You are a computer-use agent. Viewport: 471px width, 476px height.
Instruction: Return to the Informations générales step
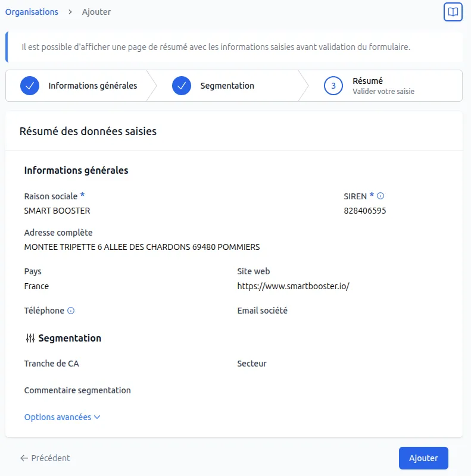point(92,85)
